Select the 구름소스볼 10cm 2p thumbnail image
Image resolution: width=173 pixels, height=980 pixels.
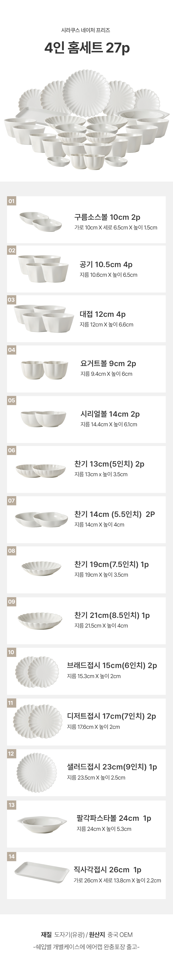40,221
